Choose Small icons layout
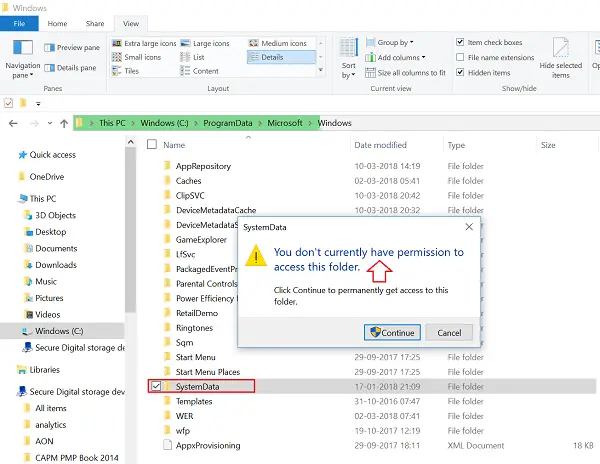 click(x=137, y=57)
